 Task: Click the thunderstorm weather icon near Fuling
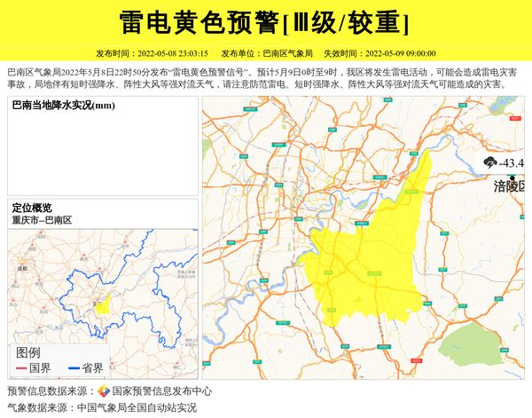pos(489,163)
